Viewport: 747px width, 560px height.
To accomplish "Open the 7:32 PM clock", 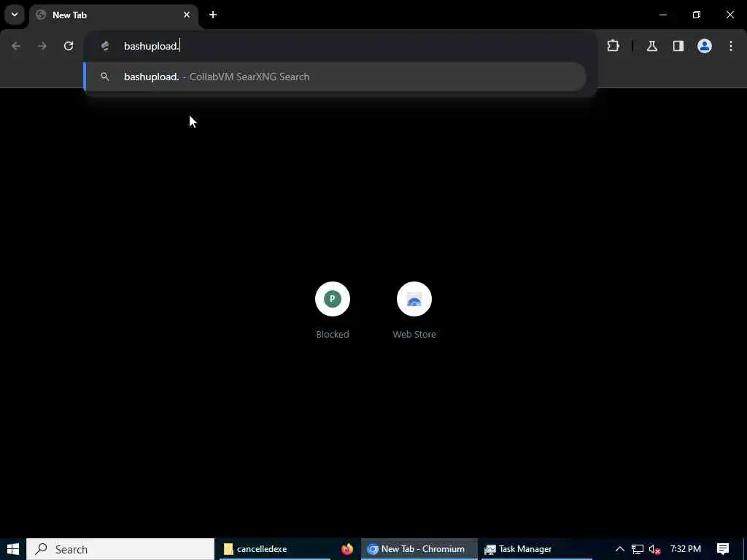I will click(x=686, y=549).
